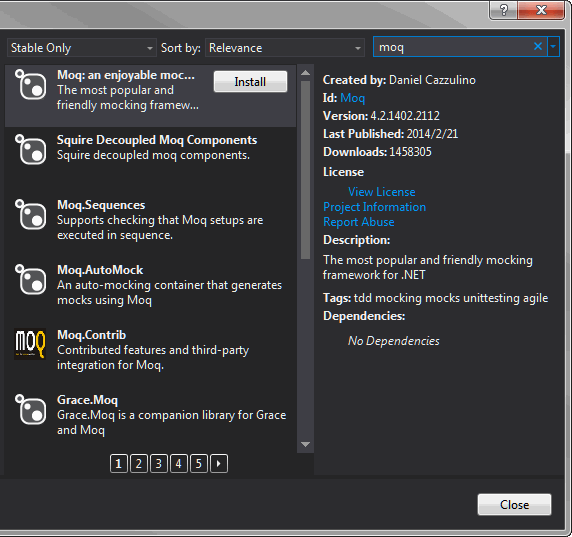The height and width of the screenshot is (537, 572).
Task: Open the search box history dropdown arrow
Action: click(x=553, y=46)
